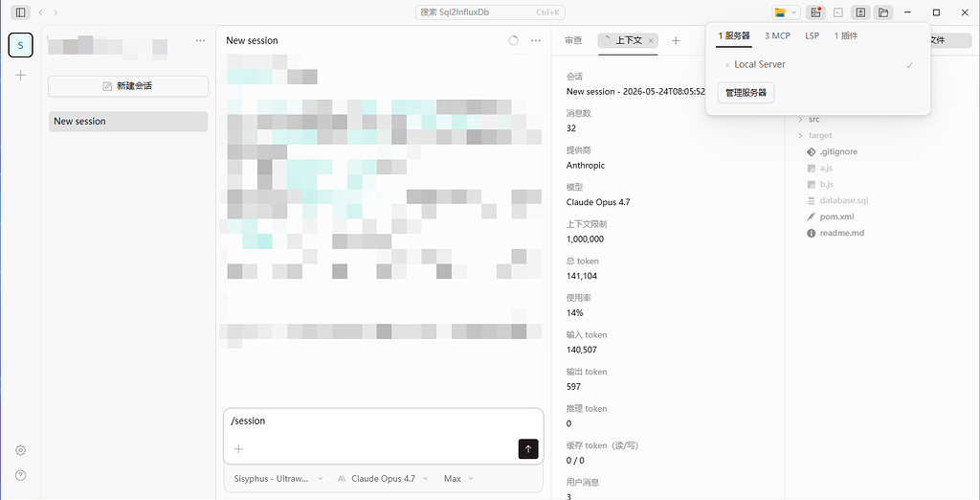
Task: Open help question mark icon
Action: (x=21, y=475)
